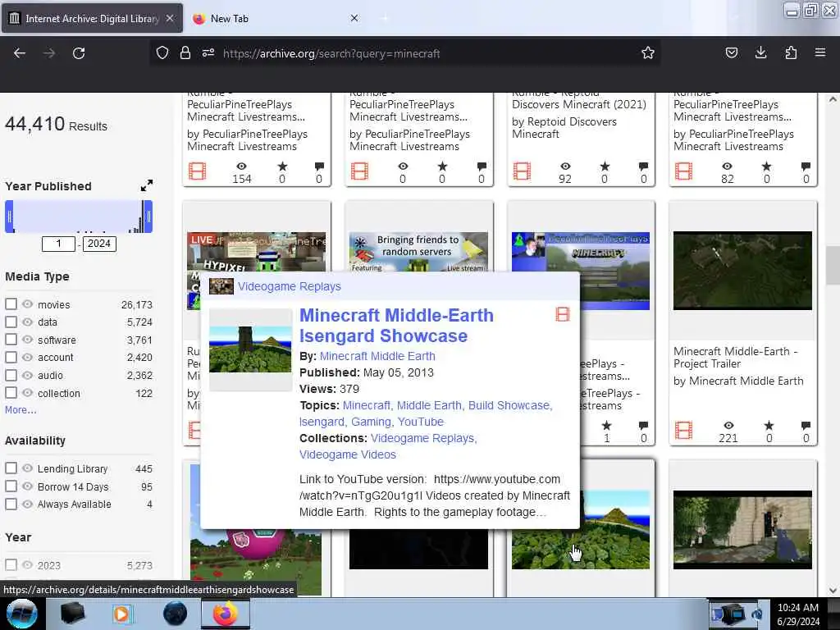Check the 2023 year filter
Viewport: 840px width, 630px height.
pyautogui.click(x=11, y=564)
